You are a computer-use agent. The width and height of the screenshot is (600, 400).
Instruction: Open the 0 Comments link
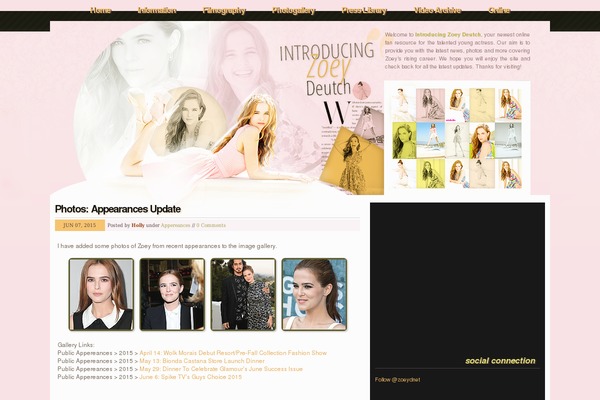[x=211, y=225]
